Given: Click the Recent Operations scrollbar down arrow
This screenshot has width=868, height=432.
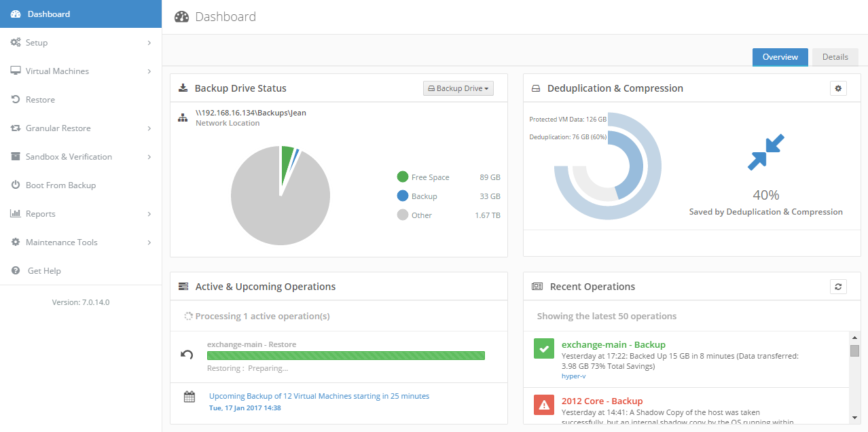Looking at the screenshot, I should [854, 418].
